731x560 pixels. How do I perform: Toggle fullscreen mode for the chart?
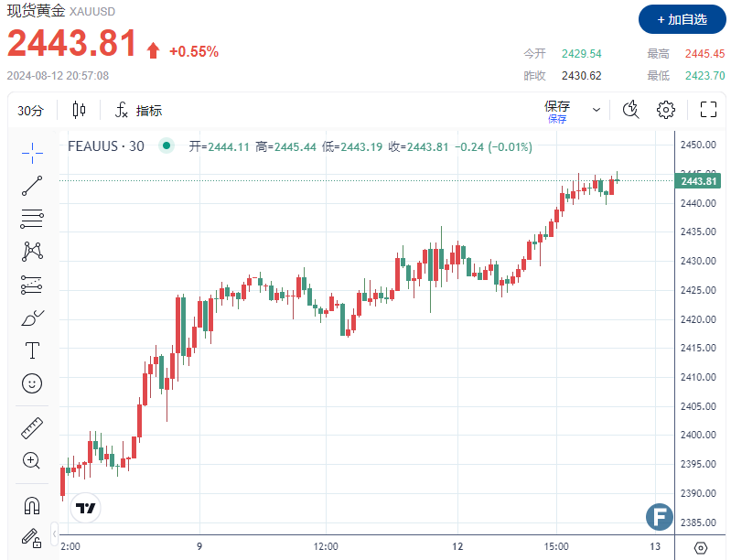(707, 110)
